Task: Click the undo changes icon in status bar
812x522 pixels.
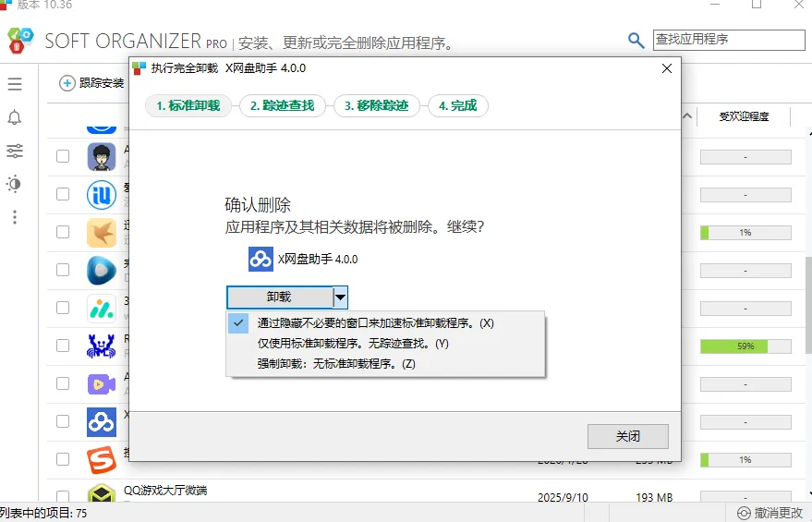Action: click(744, 513)
